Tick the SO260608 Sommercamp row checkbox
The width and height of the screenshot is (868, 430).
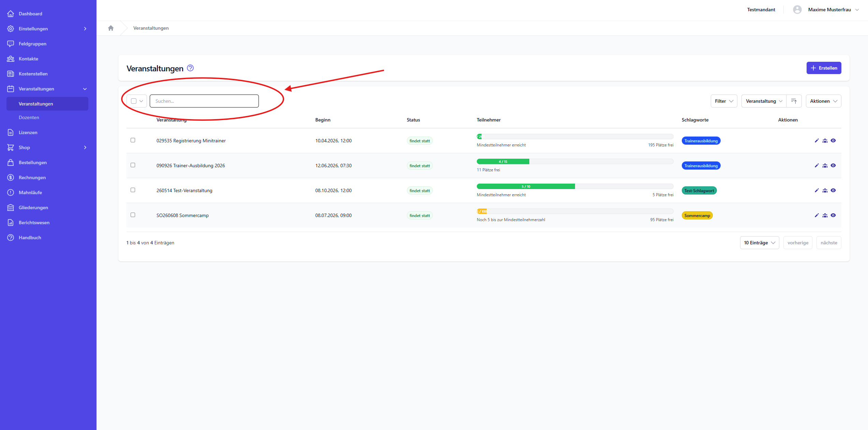pyautogui.click(x=133, y=215)
